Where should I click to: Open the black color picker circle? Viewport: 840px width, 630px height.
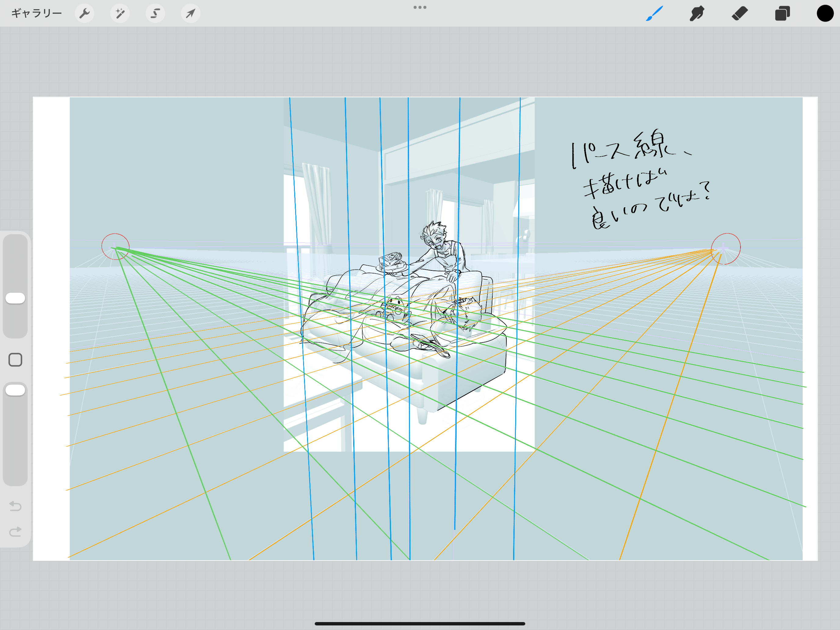click(825, 14)
